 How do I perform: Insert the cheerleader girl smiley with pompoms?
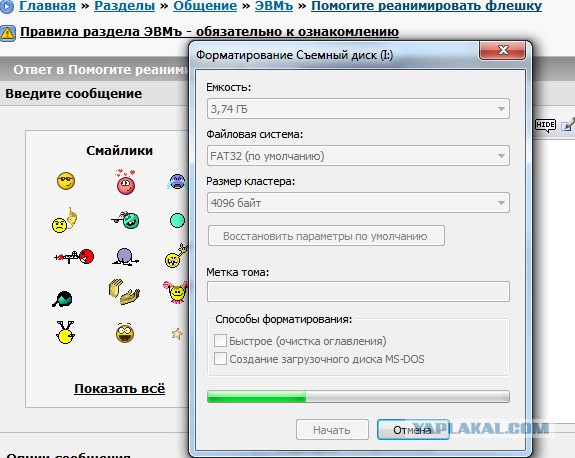click(176, 292)
